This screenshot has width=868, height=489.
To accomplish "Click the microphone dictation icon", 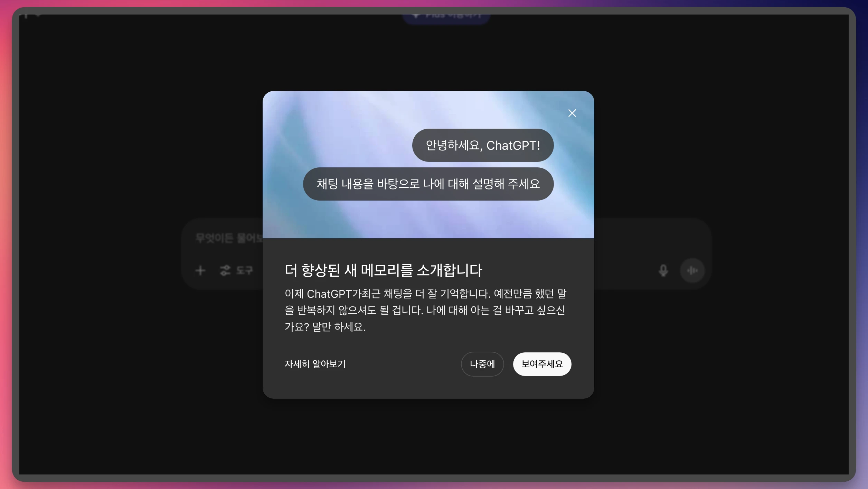I will coord(663,270).
